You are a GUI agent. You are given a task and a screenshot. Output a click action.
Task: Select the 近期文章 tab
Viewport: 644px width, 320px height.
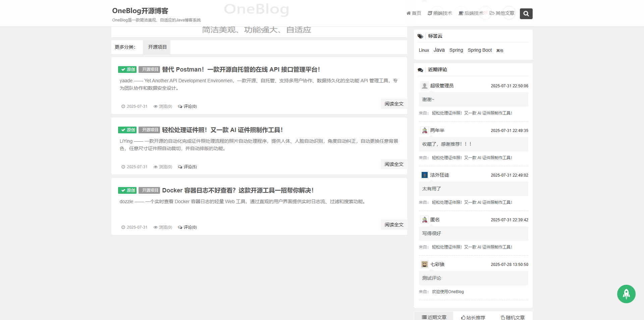coord(434,317)
